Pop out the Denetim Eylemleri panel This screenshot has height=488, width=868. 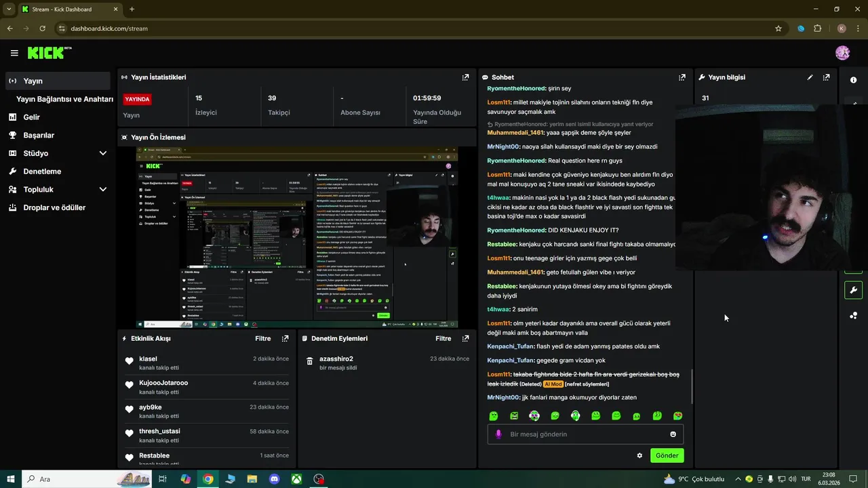tap(465, 338)
